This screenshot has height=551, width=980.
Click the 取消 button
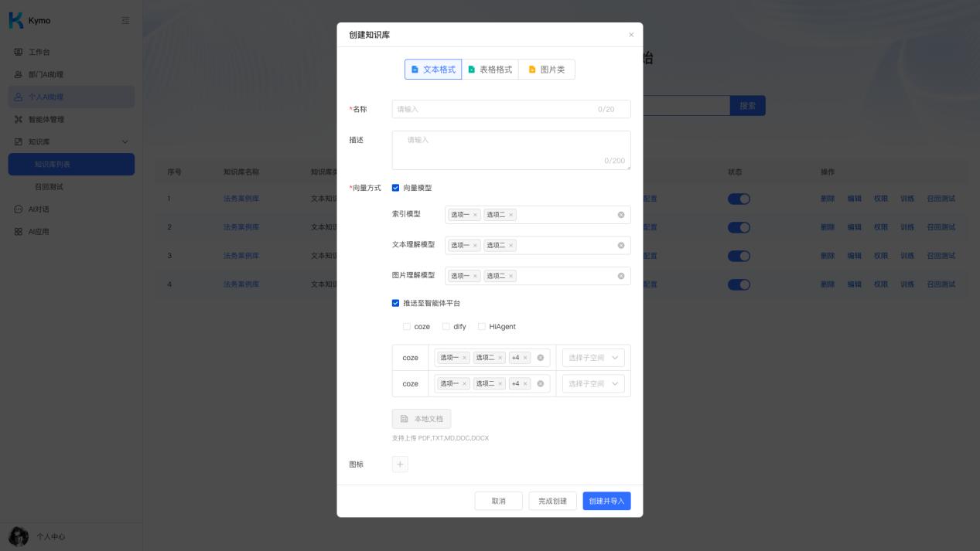click(499, 501)
